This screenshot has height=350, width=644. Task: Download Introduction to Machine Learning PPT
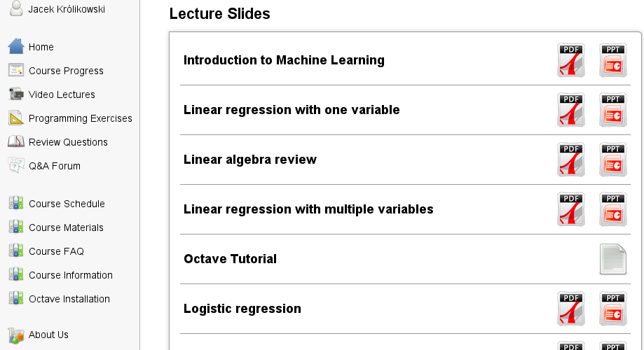pos(612,60)
